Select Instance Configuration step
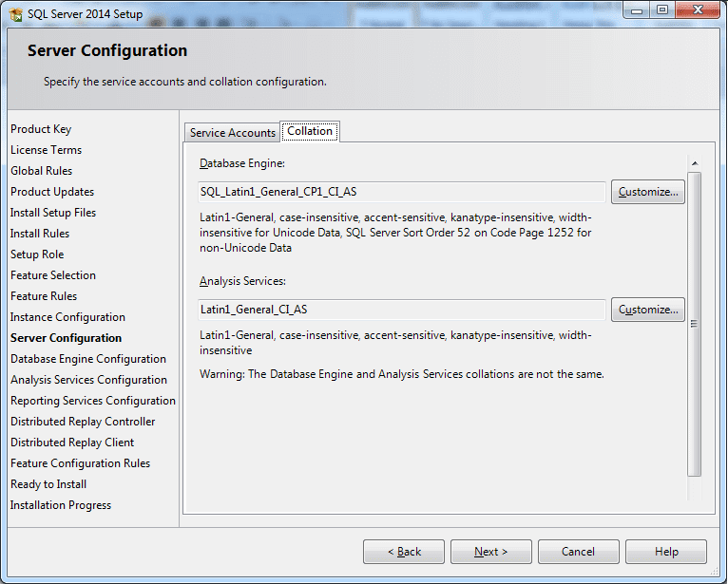Image resolution: width=728 pixels, height=584 pixels. pyautogui.click(x=67, y=317)
